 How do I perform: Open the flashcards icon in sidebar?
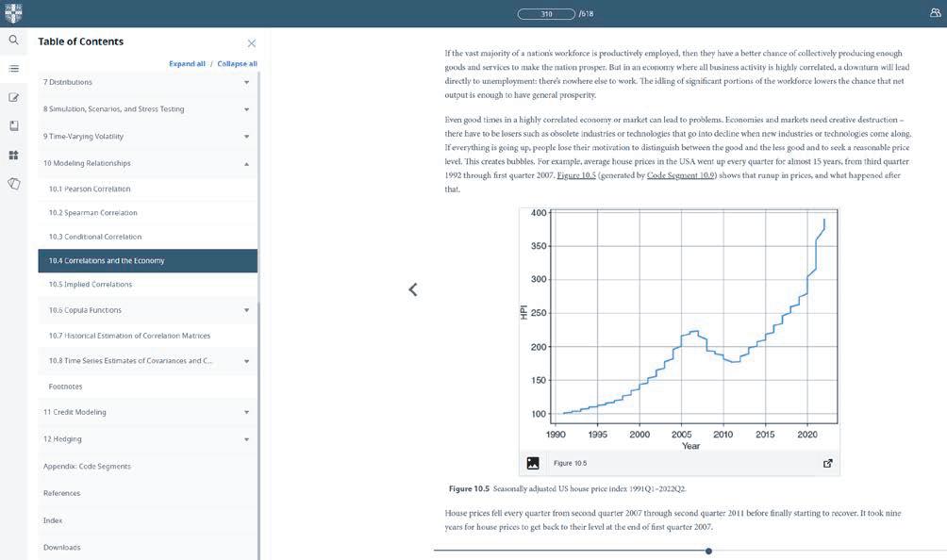point(13,184)
